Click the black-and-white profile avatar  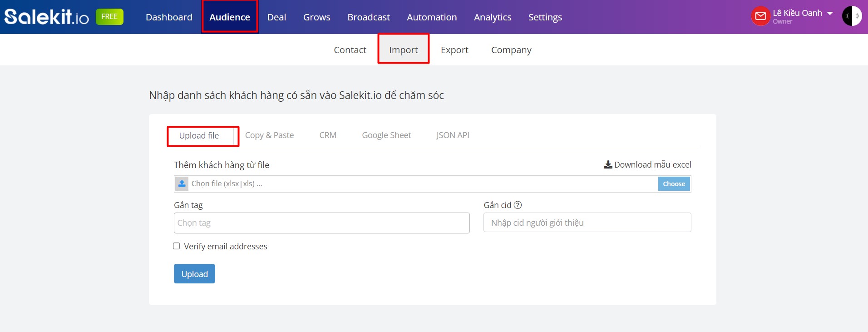pyautogui.click(x=852, y=16)
